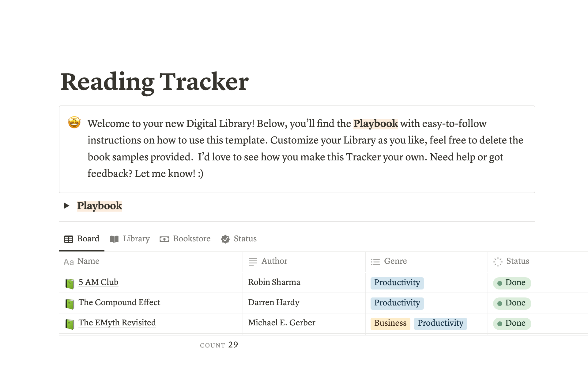This screenshot has width=588, height=368.
Task: Open the 5 AM Club page
Action: (x=98, y=282)
